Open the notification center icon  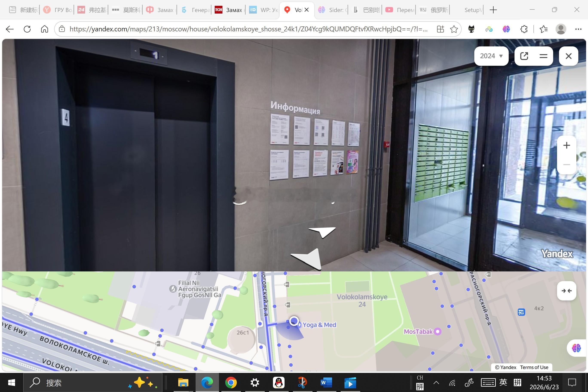572,383
